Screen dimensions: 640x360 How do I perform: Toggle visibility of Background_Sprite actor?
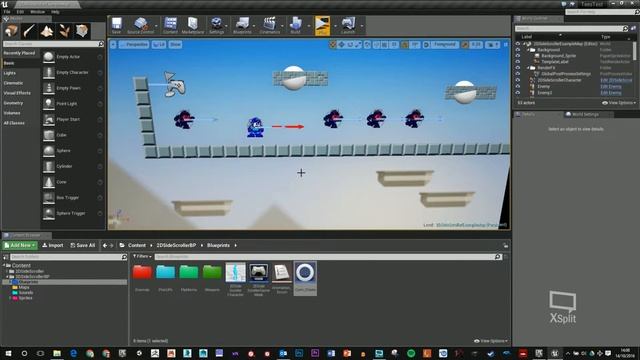pos(518,56)
